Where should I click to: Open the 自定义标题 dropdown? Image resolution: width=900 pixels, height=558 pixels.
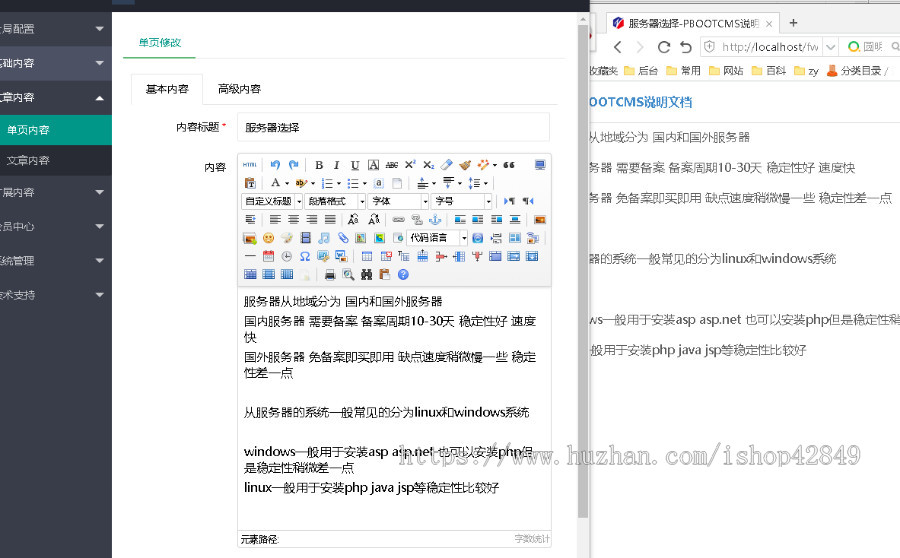(x=273, y=201)
